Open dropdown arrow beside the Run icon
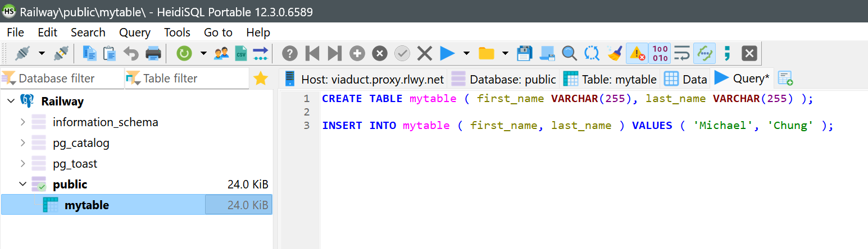The width and height of the screenshot is (868, 249). point(466,53)
